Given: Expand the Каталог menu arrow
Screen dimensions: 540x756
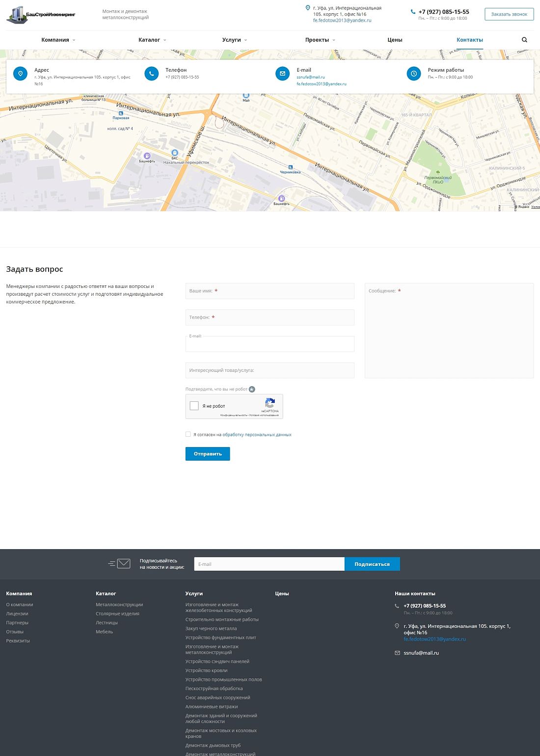Looking at the screenshot, I should point(165,40).
